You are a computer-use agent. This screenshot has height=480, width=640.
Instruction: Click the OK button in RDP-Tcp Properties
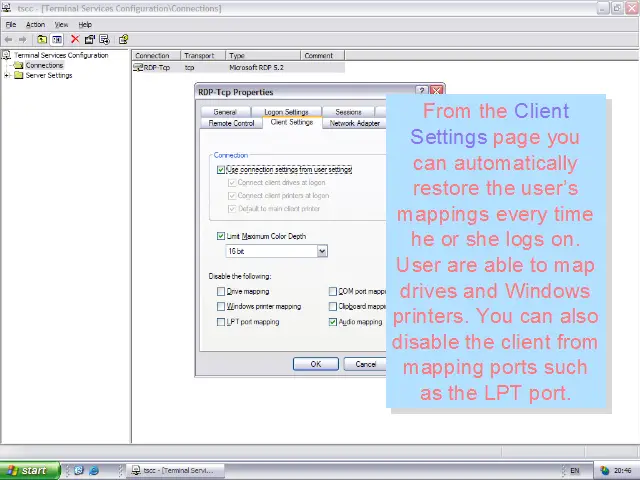316,364
